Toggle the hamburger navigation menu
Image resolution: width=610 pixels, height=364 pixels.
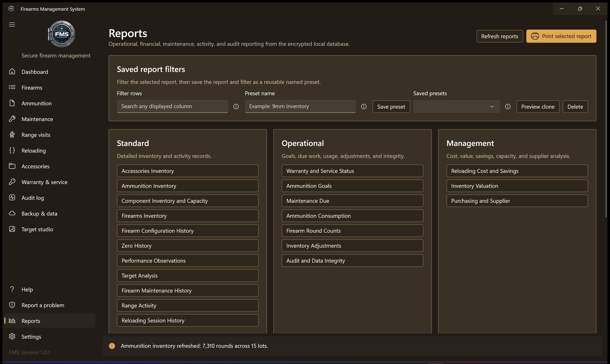click(12, 25)
